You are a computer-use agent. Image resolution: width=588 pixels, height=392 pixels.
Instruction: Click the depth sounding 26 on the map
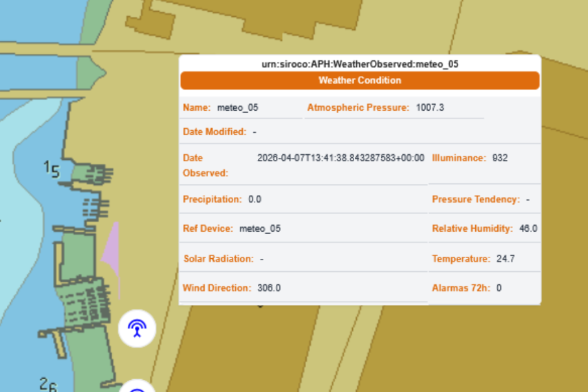tap(48, 384)
